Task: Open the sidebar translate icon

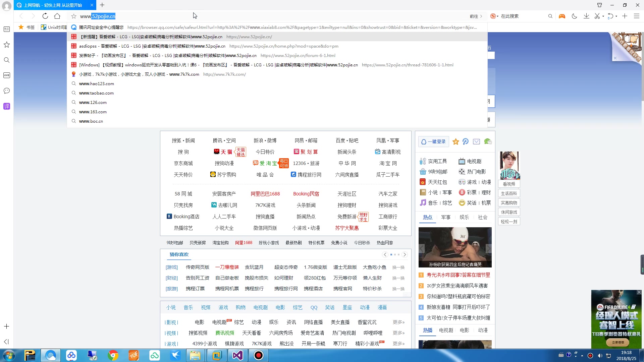Action: 7,106
